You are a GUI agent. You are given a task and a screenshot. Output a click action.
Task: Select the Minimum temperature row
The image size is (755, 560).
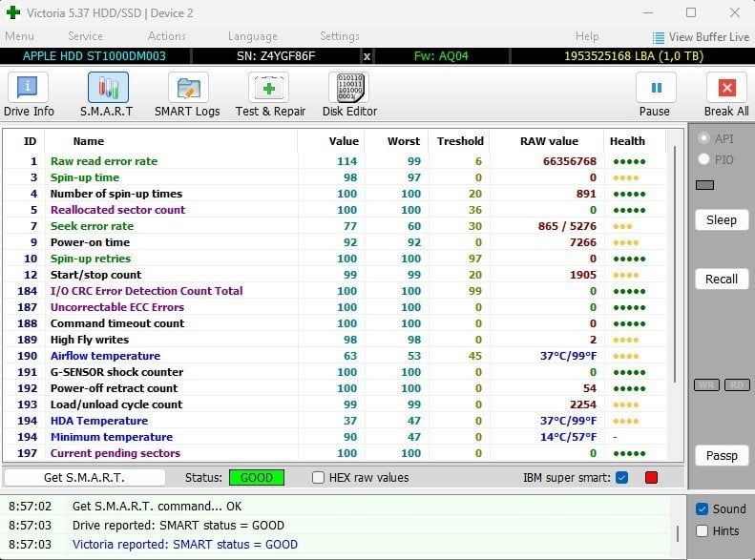(x=335, y=437)
